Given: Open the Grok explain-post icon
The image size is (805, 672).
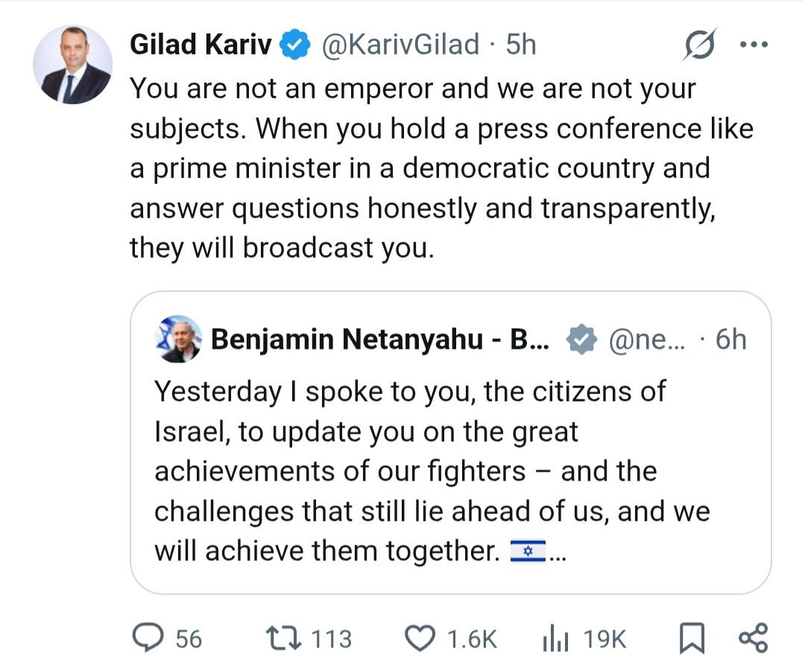Looking at the screenshot, I should click(x=700, y=45).
